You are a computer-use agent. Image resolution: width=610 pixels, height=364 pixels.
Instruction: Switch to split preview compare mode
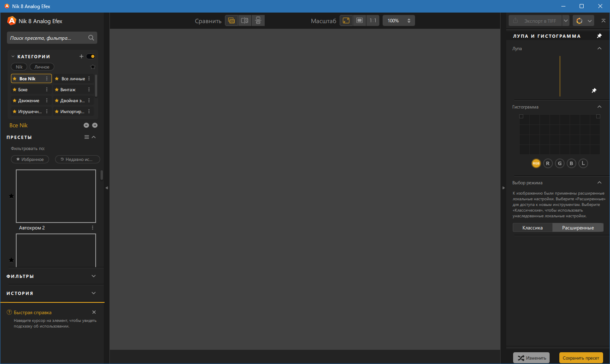[245, 21]
